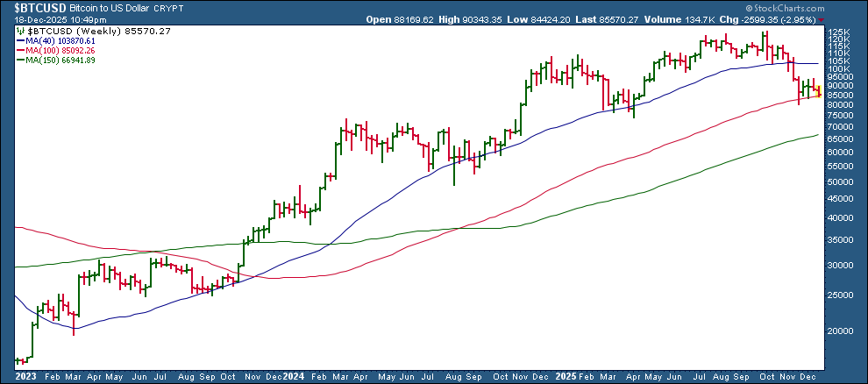Click the 2023 year label on time axis

(25, 376)
